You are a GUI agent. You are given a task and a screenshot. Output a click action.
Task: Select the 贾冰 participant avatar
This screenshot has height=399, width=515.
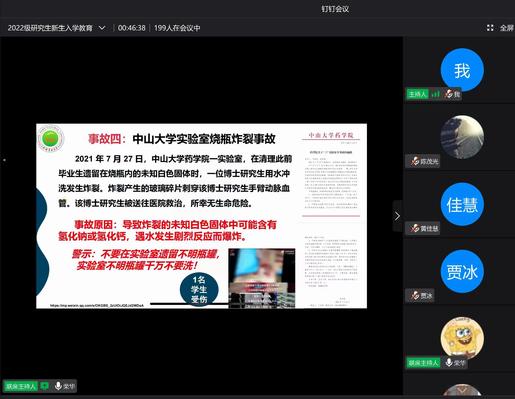462,271
